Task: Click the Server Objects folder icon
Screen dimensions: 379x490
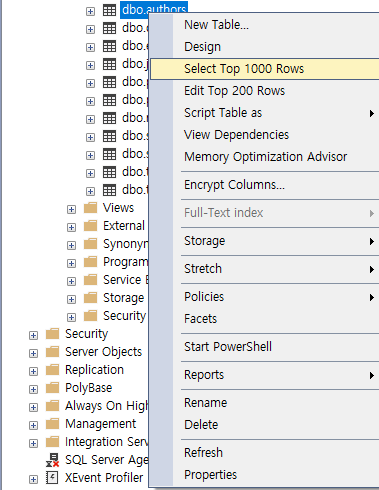Action: click(x=52, y=352)
